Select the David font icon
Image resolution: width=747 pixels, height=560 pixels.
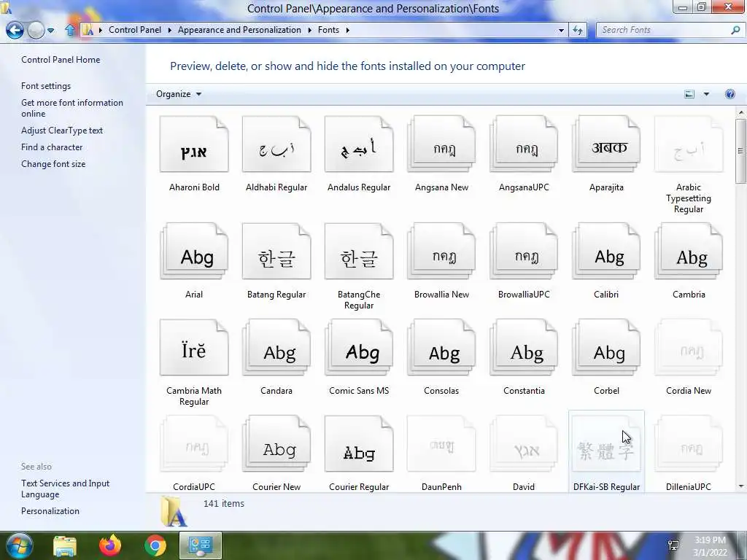pyautogui.click(x=524, y=444)
